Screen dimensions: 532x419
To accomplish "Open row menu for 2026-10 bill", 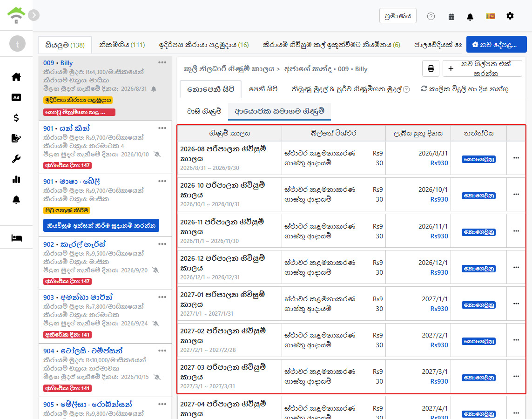I will pos(516,194).
